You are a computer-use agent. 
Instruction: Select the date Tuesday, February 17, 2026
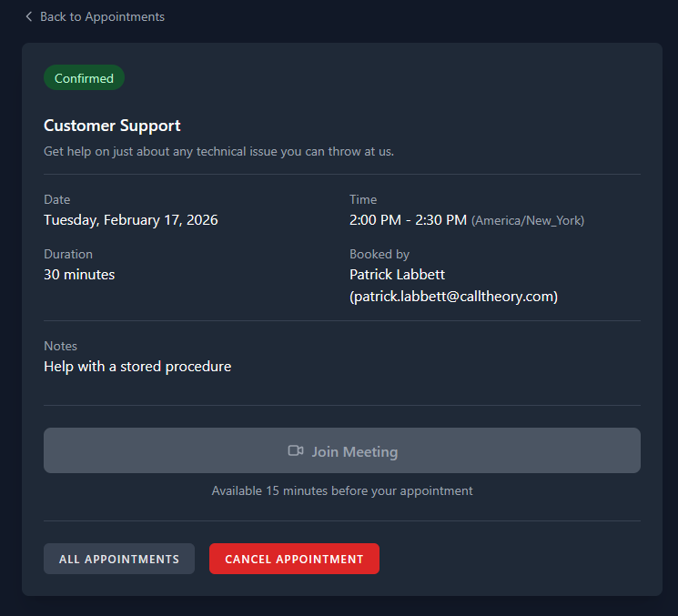(x=130, y=220)
